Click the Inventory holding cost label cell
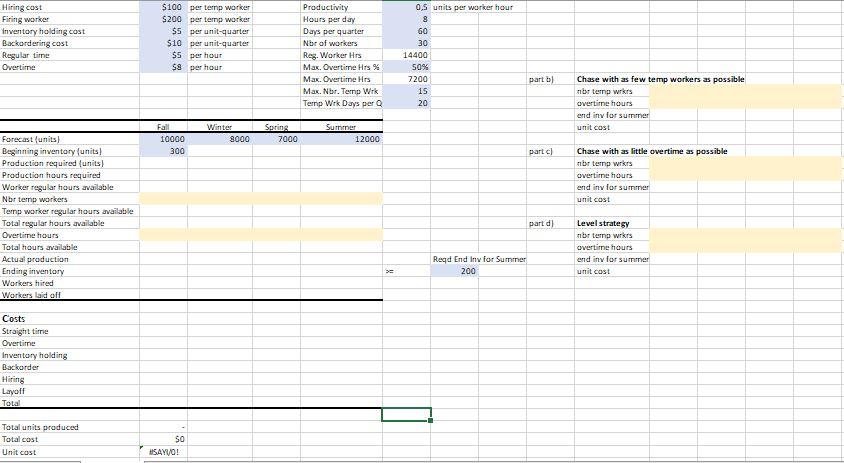Image resolution: width=844 pixels, height=463 pixels. 70,31
